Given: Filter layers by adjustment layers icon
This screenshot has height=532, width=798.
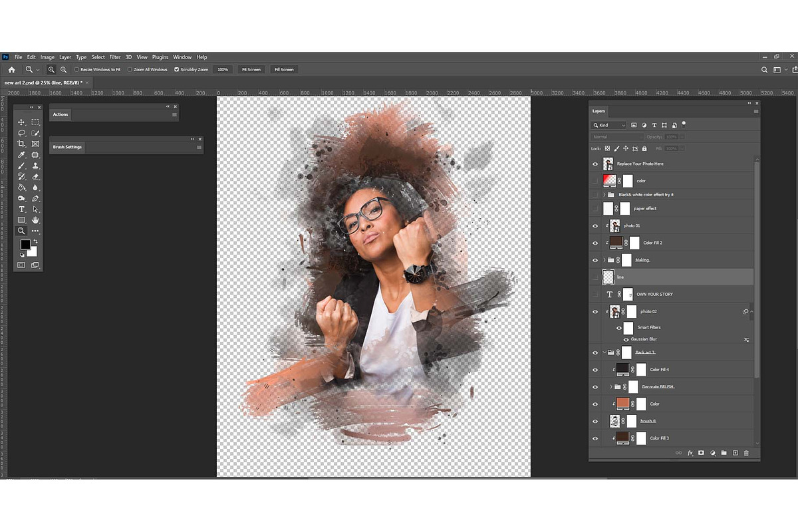Looking at the screenshot, I should coord(644,125).
